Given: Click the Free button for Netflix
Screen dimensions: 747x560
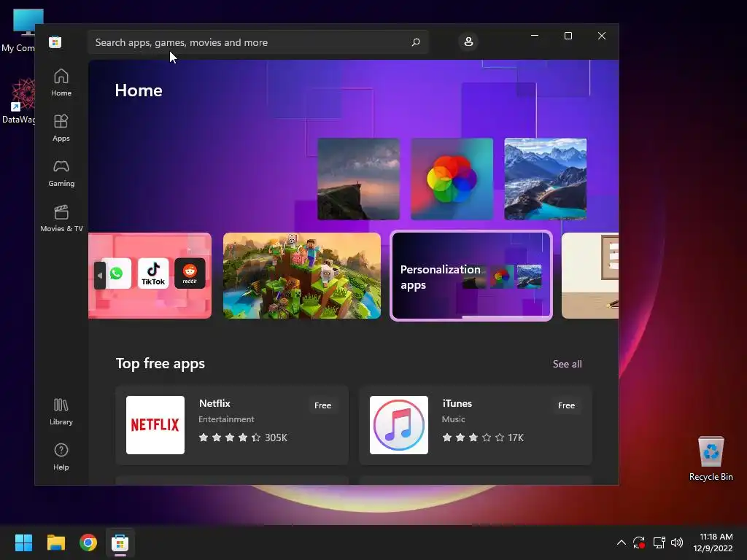Looking at the screenshot, I should (x=322, y=405).
